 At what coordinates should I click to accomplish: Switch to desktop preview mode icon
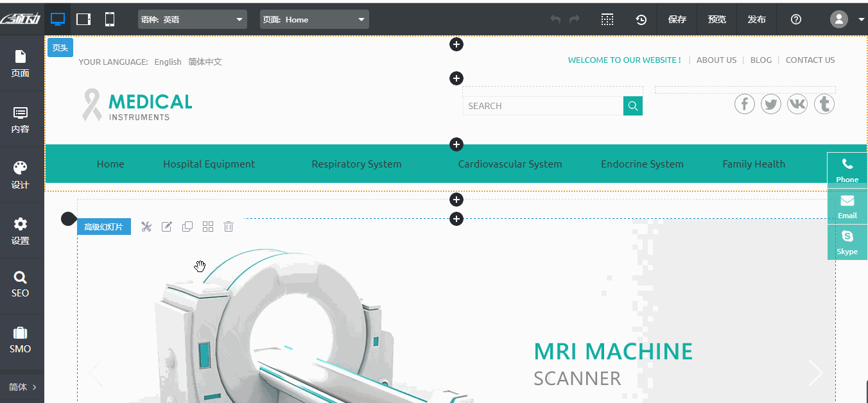point(58,19)
